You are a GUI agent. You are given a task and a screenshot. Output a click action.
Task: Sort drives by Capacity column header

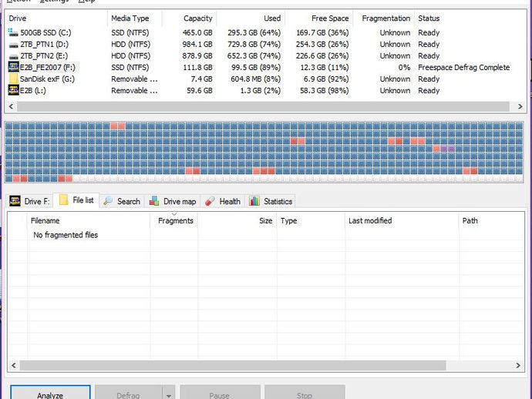[190, 18]
